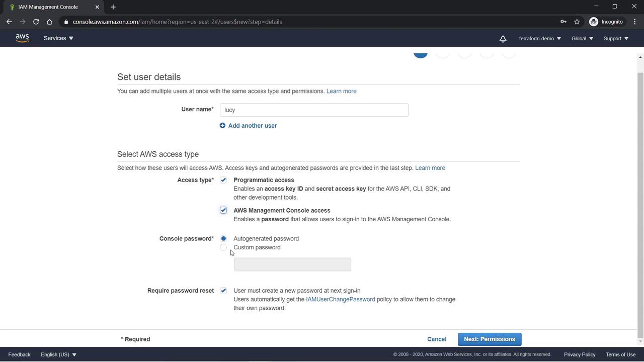
Task: Bookmark this page with the star icon
Action: 577,22
